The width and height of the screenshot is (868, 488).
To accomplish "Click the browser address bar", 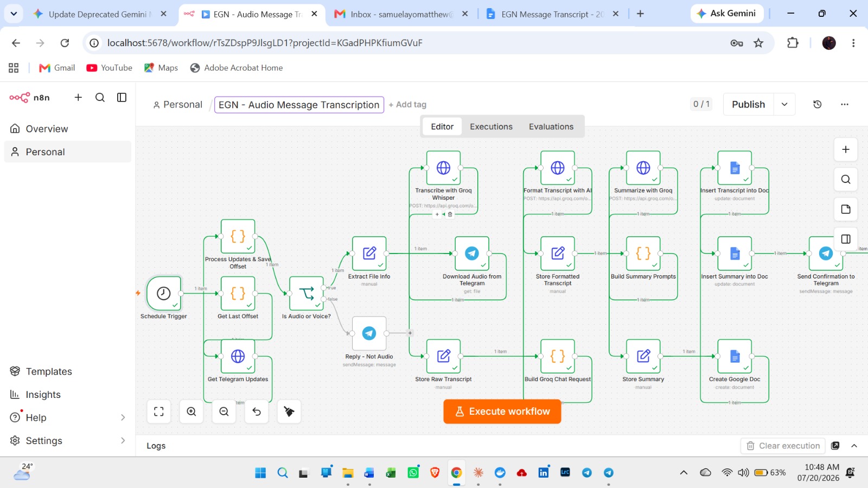I will click(x=412, y=43).
